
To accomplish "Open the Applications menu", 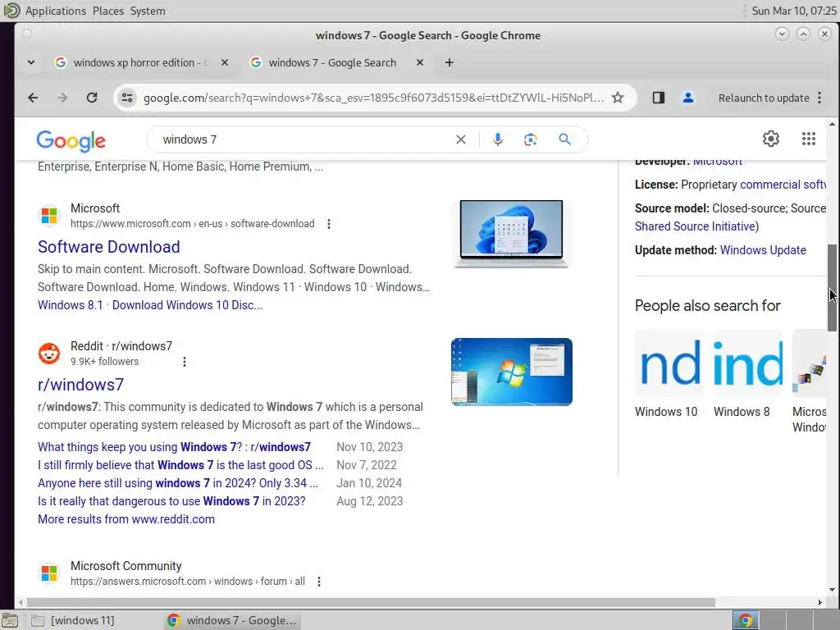I will tap(55, 11).
